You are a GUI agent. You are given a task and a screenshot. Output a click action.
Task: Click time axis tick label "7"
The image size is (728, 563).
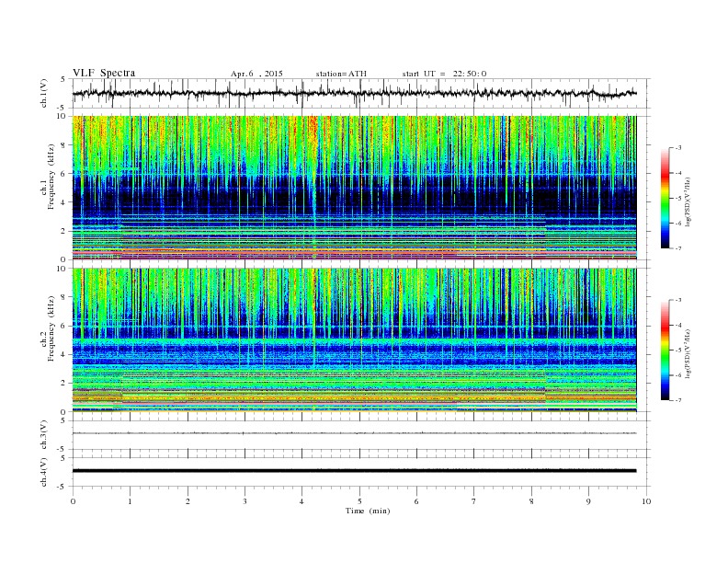tap(474, 501)
